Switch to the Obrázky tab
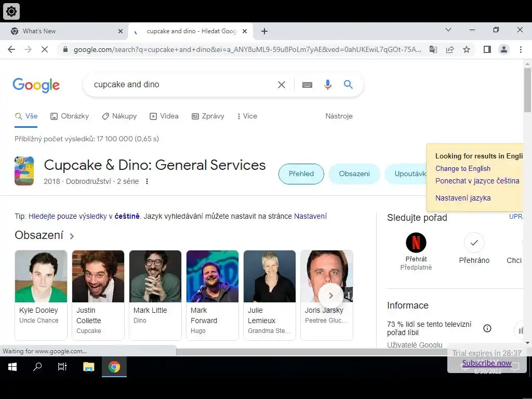532x399 pixels. click(70, 116)
